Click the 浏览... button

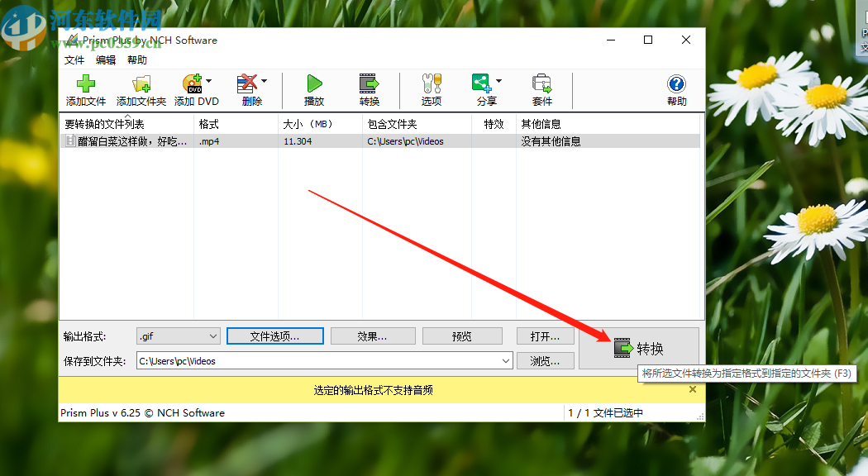click(x=545, y=361)
